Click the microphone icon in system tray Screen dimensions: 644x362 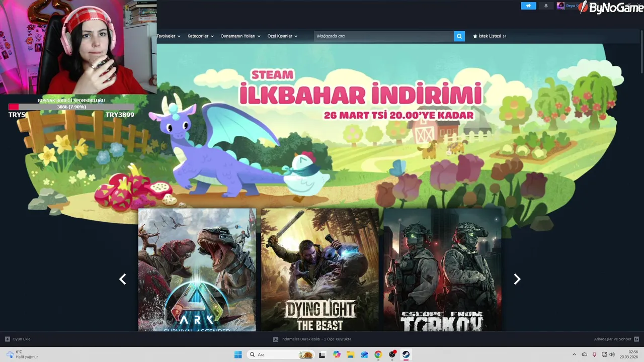point(594,354)
